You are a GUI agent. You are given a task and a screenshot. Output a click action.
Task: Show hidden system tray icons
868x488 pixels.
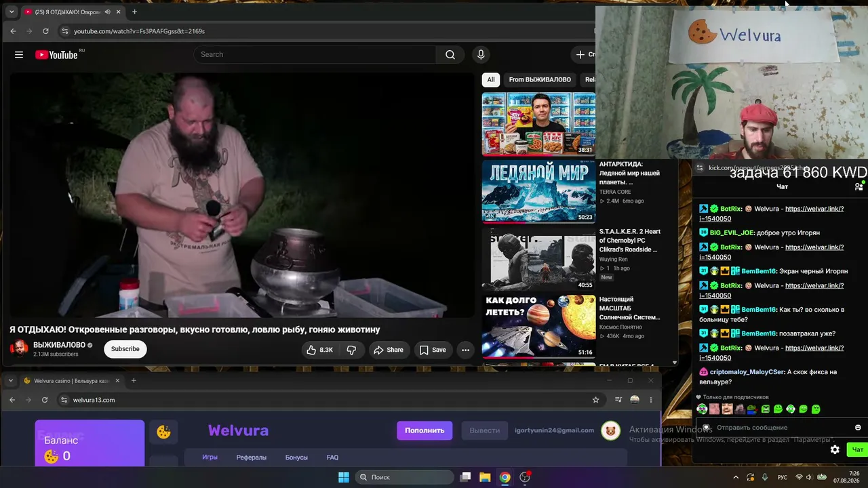pos(736,477)
